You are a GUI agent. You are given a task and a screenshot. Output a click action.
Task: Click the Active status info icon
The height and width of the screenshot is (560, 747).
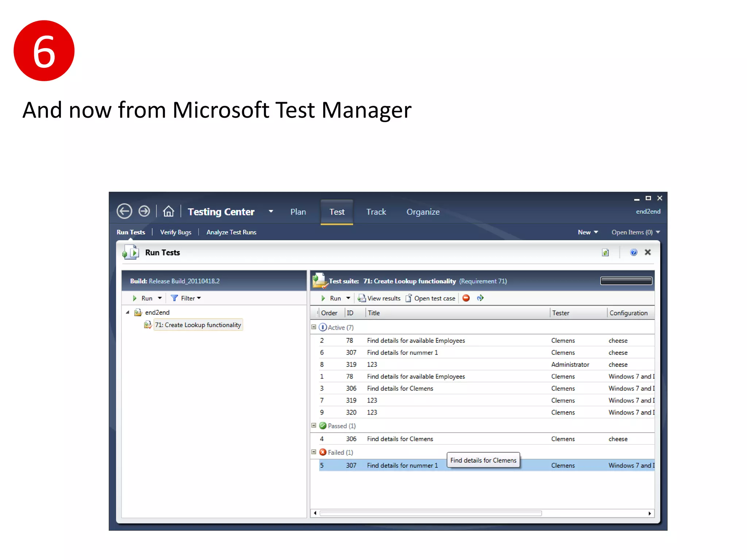pos(323,327)
